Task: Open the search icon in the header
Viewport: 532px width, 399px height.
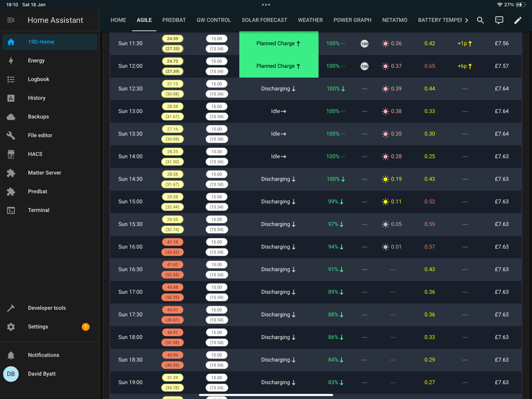Action: 480,20
